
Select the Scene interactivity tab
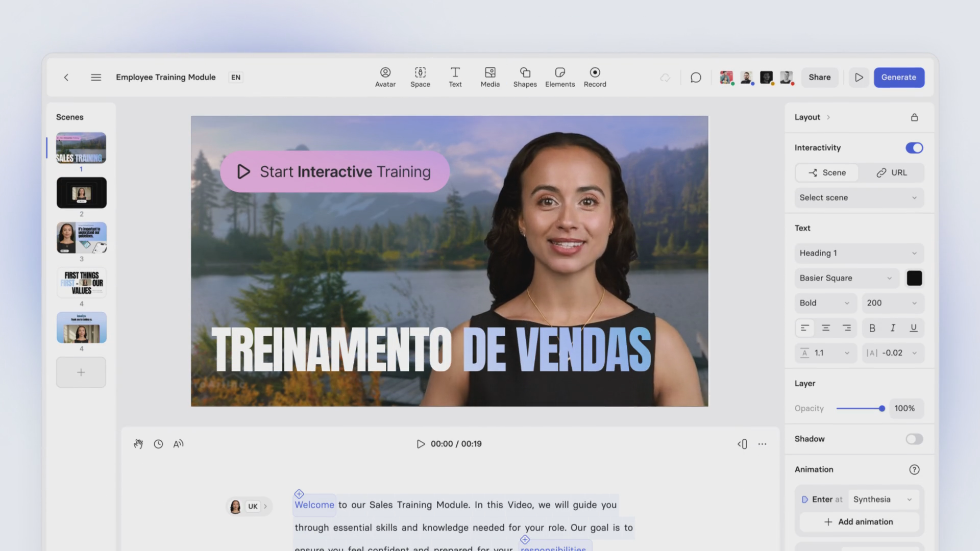[x=827, y=173]
